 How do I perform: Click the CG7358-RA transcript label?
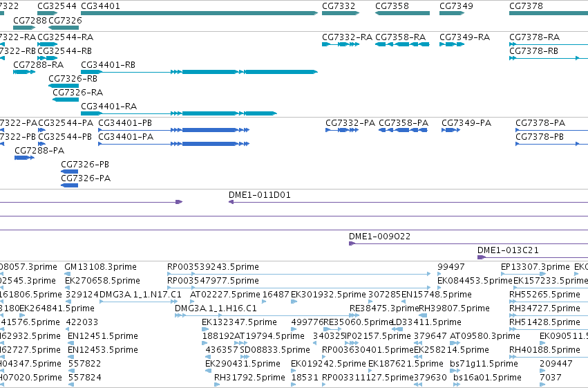401,37
